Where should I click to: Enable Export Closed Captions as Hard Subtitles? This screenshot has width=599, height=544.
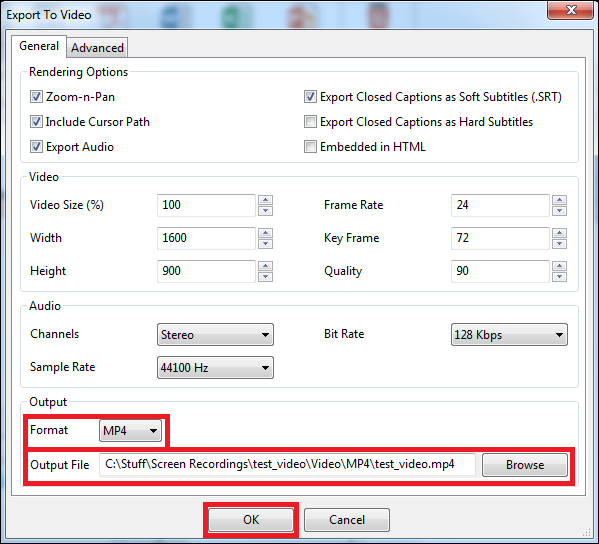[x=310, y=122]
